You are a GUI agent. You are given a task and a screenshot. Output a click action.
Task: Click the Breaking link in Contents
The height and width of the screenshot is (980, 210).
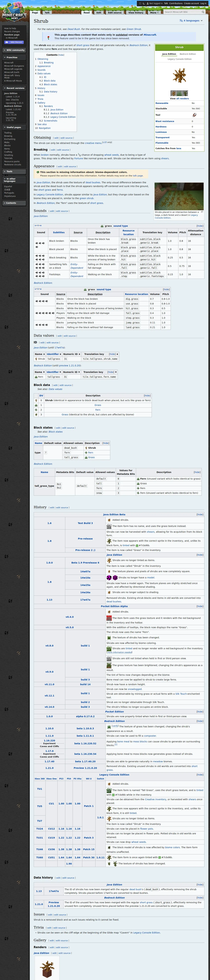pos(49,63)
